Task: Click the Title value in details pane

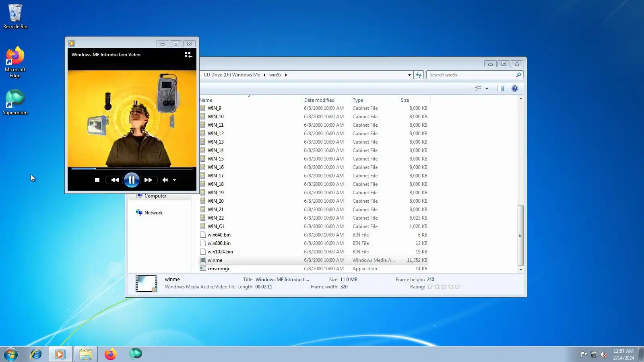Action: (283, 280)
